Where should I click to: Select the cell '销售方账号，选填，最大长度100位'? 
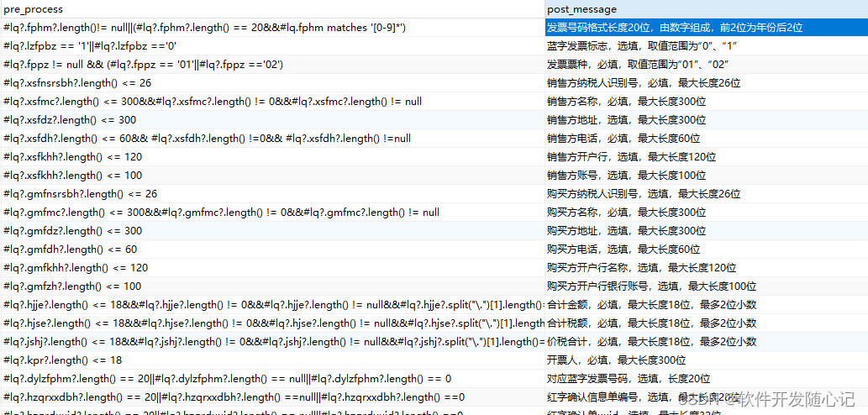(707, 176)
